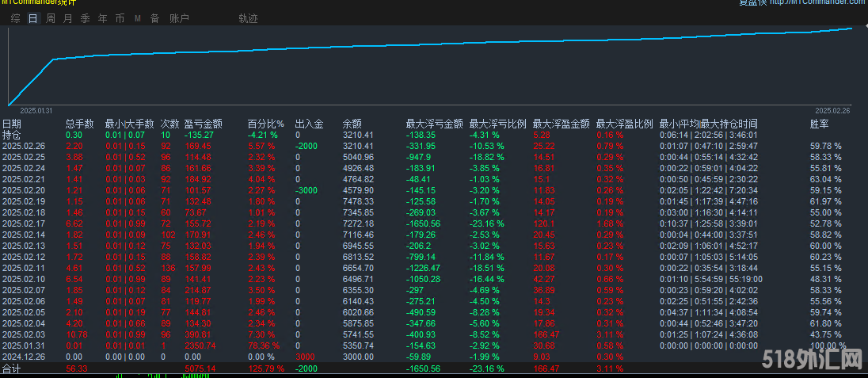Viewport: 868px width, 378px height.
Task: Click the 最大浮盈比例 column header
Action: 624,124
